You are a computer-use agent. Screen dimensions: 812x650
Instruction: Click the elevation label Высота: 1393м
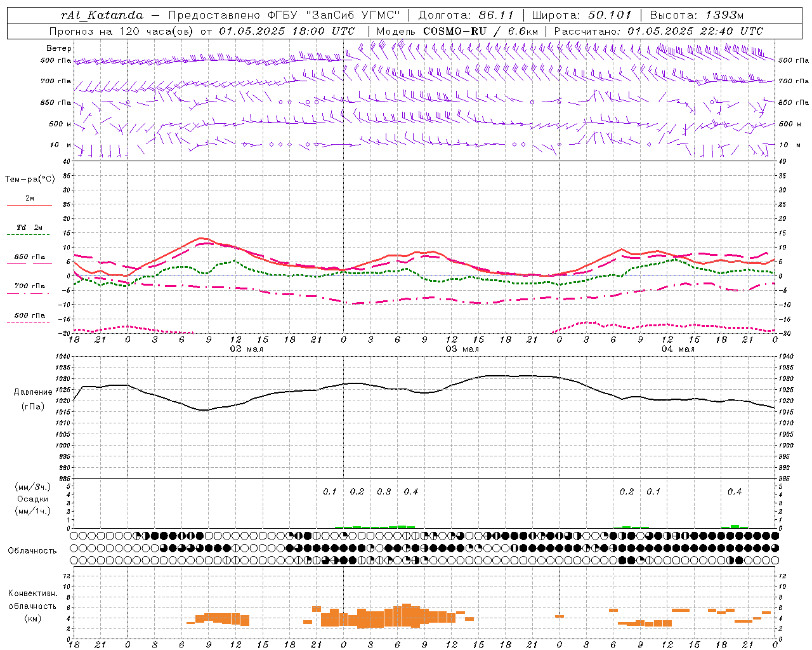tap(697, 15)
